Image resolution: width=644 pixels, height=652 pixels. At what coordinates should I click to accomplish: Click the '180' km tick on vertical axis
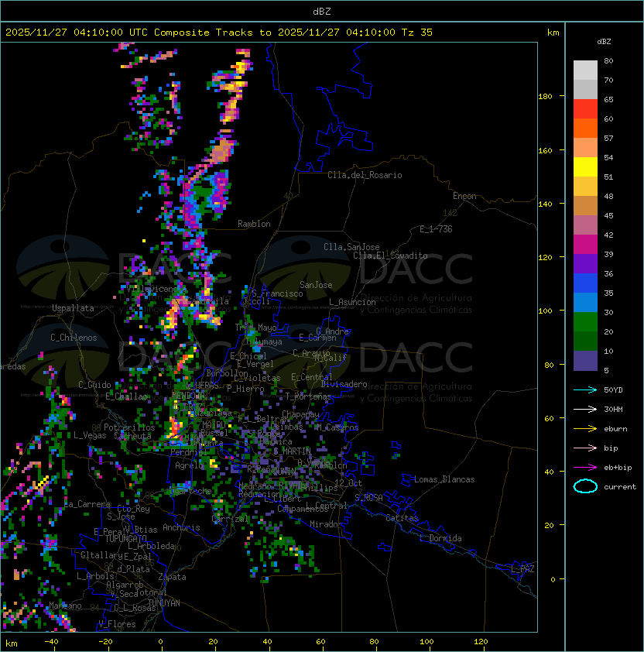tap(545, 97)
